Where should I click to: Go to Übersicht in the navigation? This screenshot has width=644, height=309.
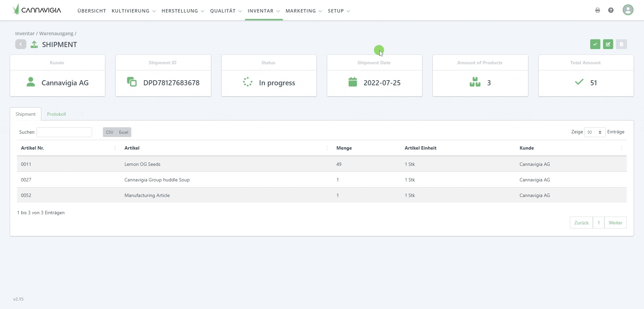(x=92, y=11)
